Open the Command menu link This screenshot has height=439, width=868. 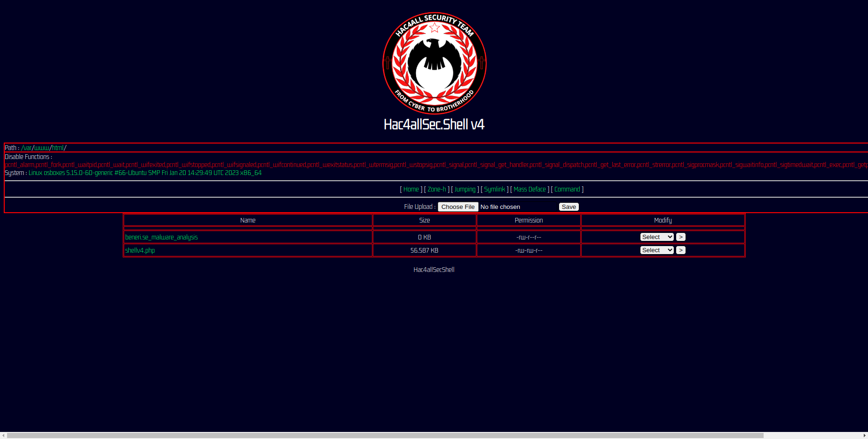(x=567, y=189)
